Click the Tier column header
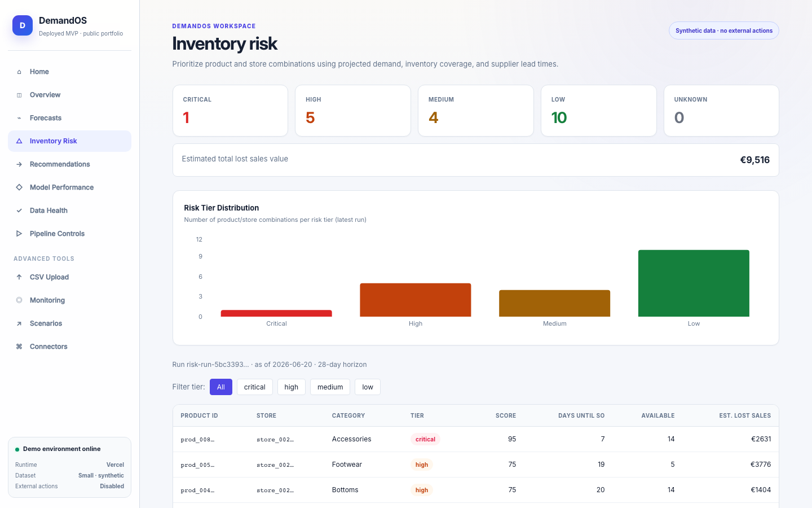Viewport: 812px width, 508px height. (417, 415)
